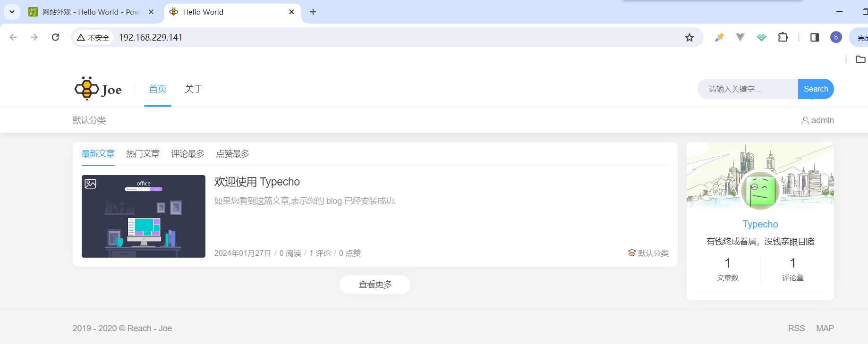Screen dimensions: 868x344
Task: Click the Search button
Action: (816, 89)
